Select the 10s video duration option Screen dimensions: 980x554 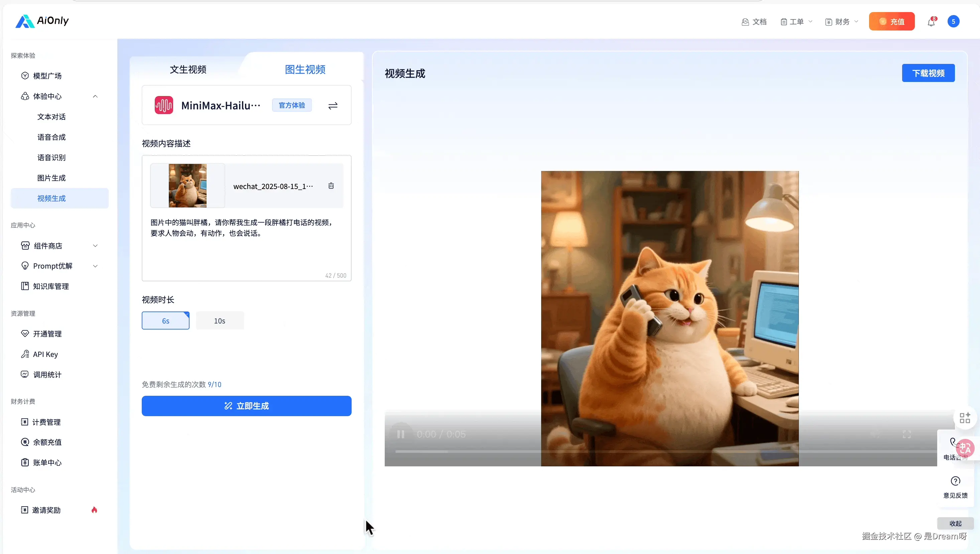pyautogui.click(x=220, y=320)
